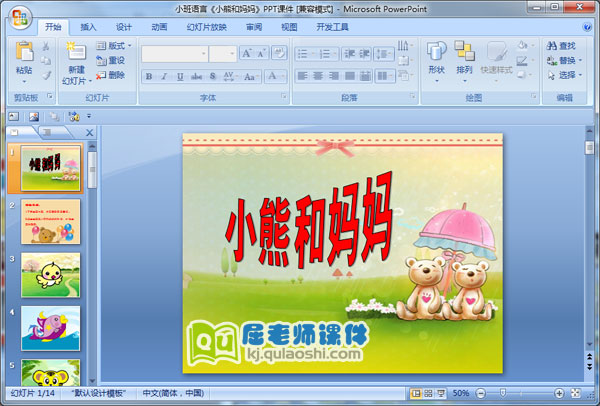Viewport: 600px width, 406px height.
Task: Close the slide thumbnails pane
Action: (x=90, y=133)
